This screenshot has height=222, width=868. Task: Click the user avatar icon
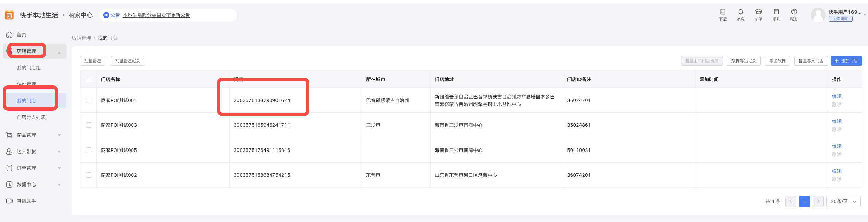(818, 15)
